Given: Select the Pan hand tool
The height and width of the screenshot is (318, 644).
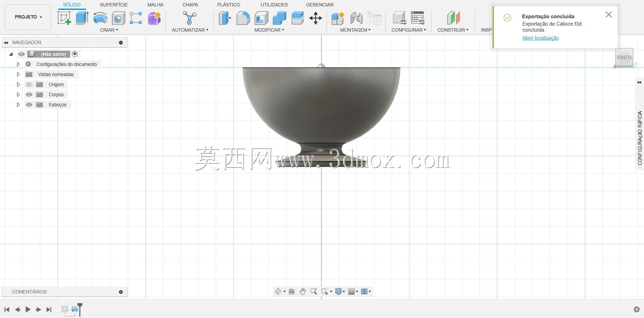Looking at the screenshot, I should 303,291.
